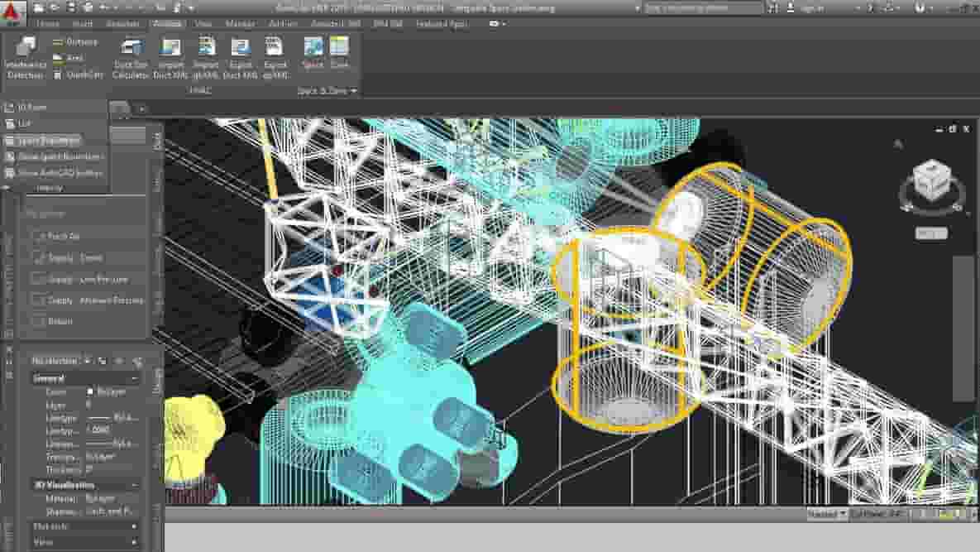Open the WCS dropdown below ViewCube
Viewport: 980px width, 552px height.
931,234
